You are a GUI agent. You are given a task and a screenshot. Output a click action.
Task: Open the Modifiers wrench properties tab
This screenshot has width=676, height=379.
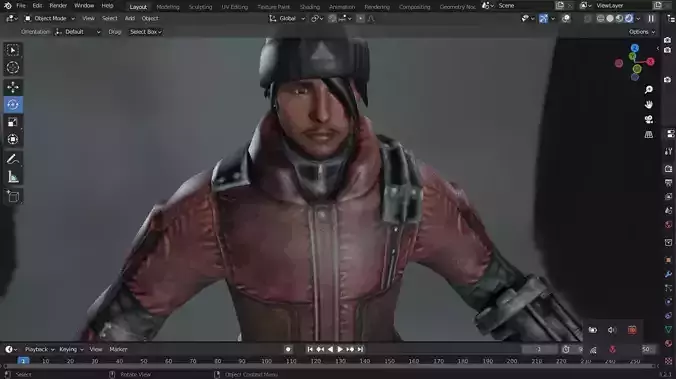pos(668,274)
